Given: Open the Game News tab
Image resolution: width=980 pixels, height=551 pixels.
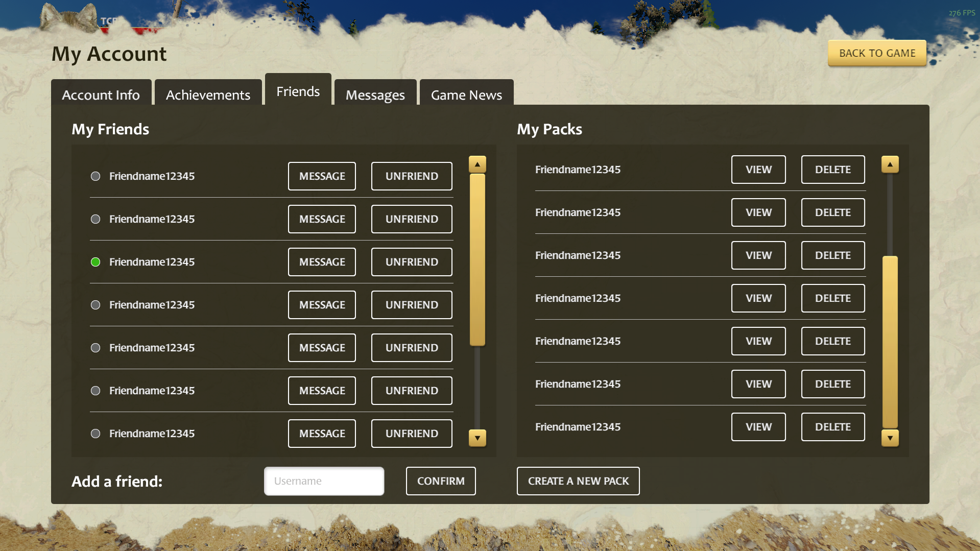Looking at the screenshot, I should coord(467,92).
